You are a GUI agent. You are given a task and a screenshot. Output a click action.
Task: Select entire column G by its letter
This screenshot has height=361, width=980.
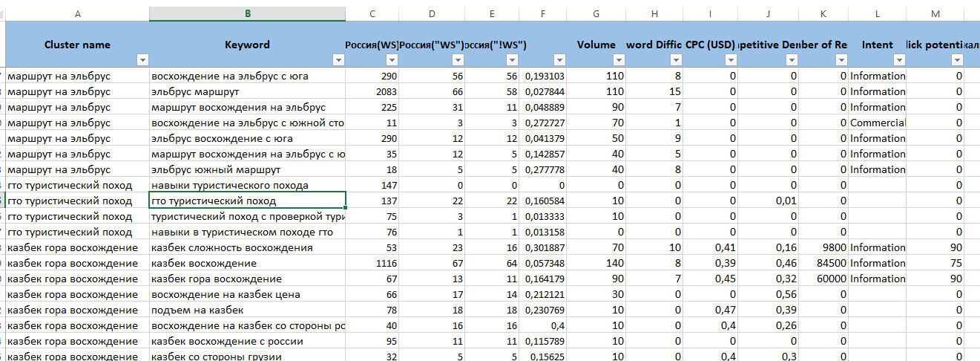596,13
